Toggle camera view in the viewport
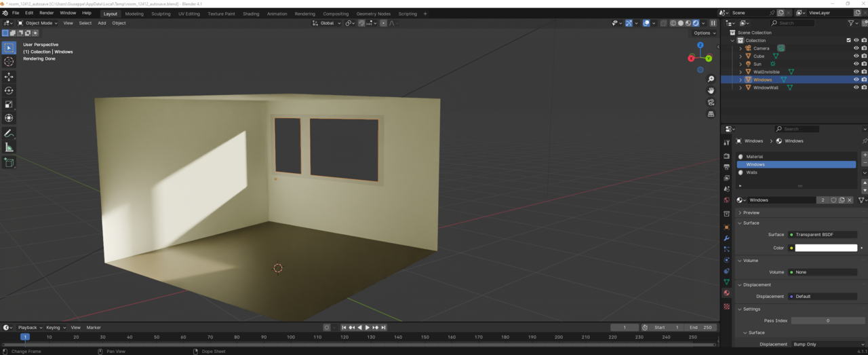This screenshot has height=355, width=868. [711, 102]
